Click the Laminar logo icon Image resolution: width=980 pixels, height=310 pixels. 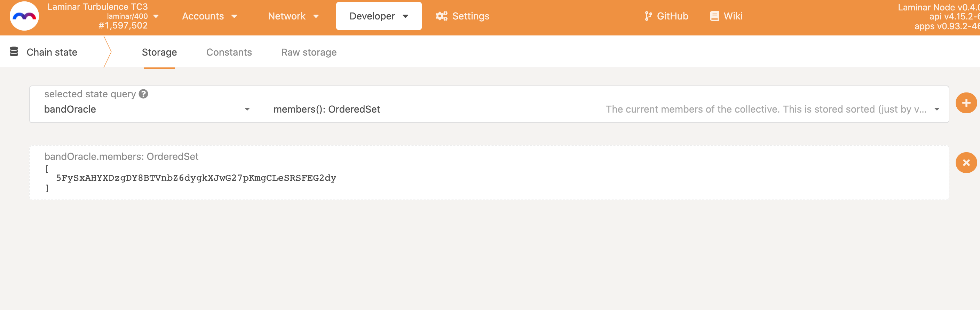(x=24, y=16)
